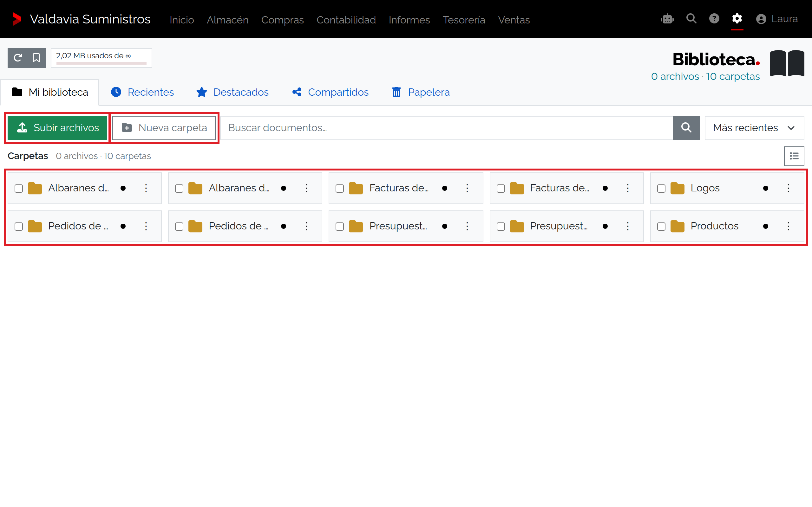The height and width of the screenshot is (507, 812).
Task: Tick the first Albaranes folder checkbox
Action: pos(19,189)
